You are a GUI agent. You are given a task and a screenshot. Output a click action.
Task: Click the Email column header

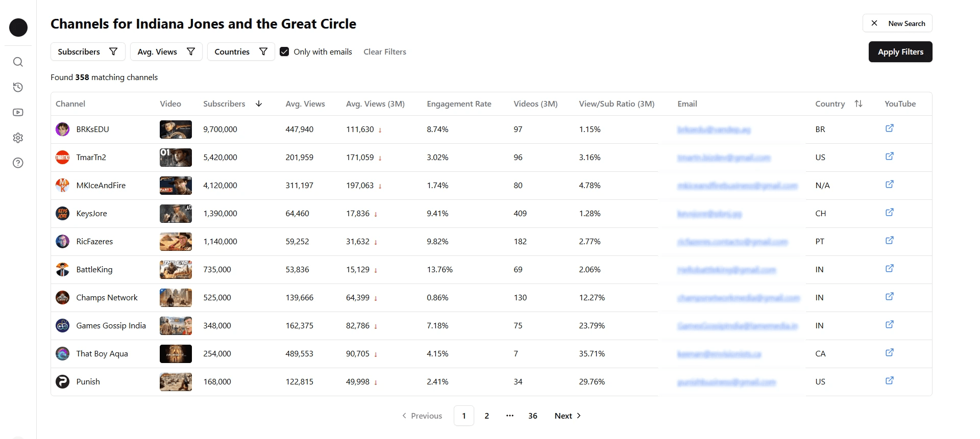tap(687, 104)
